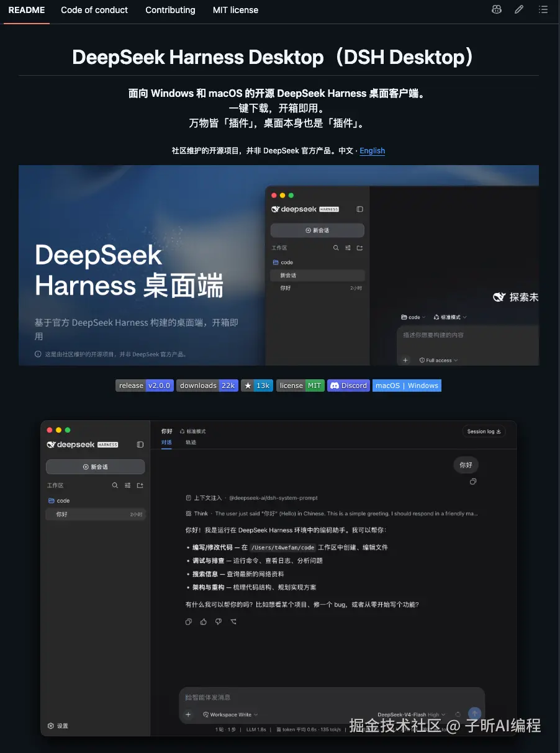Viewport: 560px width, 753px height.
Task: Open the Copilot icon in README header
Action: [x=496, y=9]
